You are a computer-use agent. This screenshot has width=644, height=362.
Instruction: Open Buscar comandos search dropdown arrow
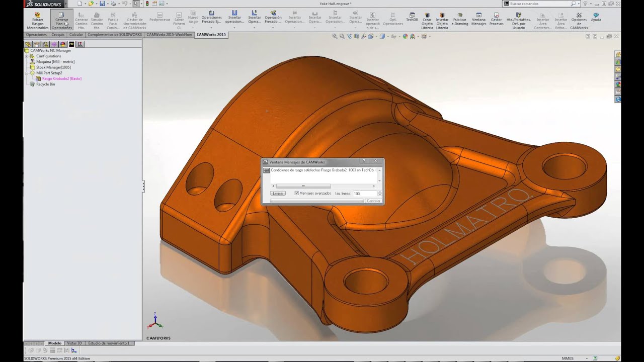point(578,4)
